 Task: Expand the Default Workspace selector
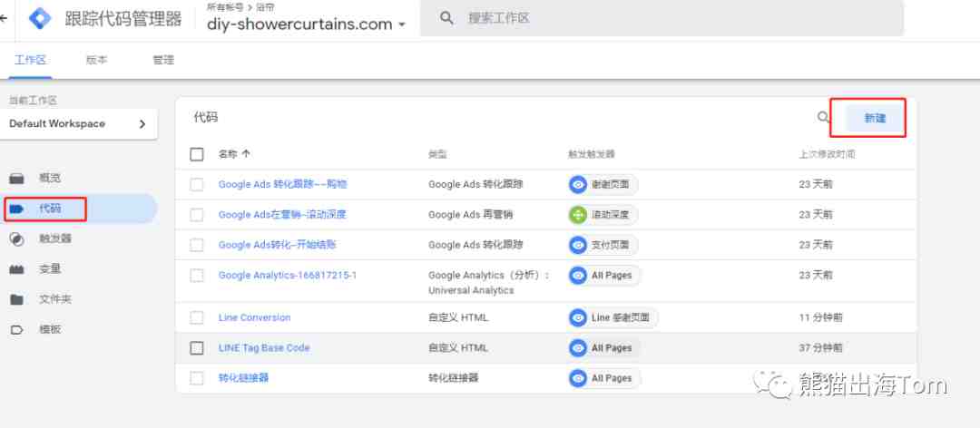pos(78,123)
